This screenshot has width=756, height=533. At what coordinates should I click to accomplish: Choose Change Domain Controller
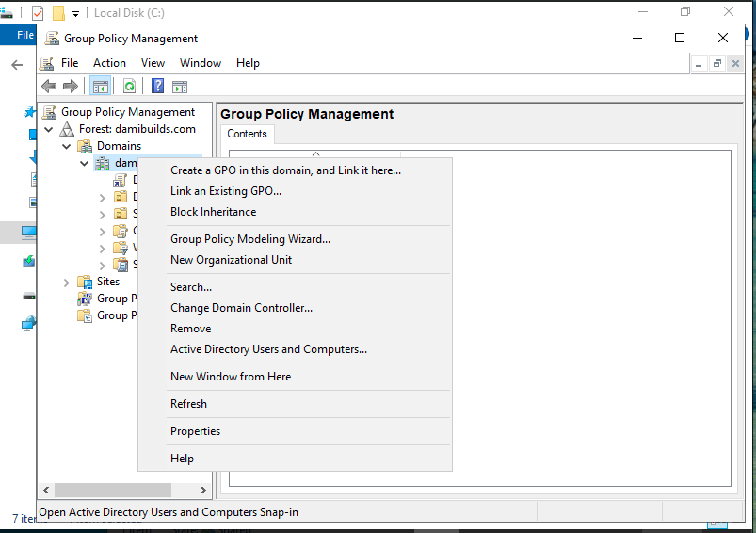click(x=241, y=308)
